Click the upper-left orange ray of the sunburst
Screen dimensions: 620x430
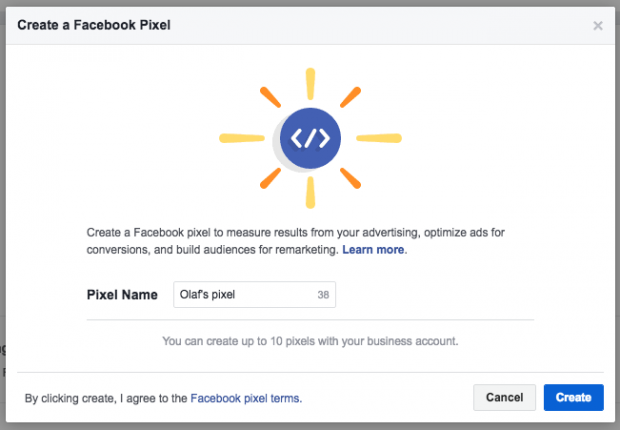[270, 97]
